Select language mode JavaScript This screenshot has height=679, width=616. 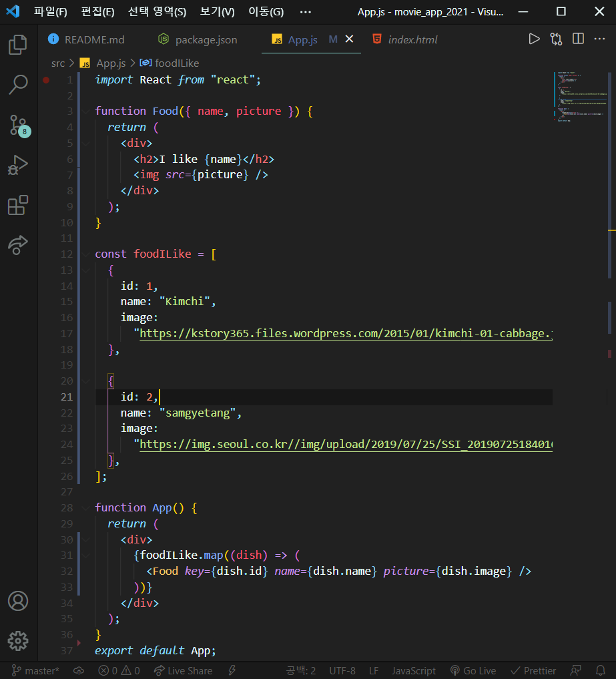point(413,671)
